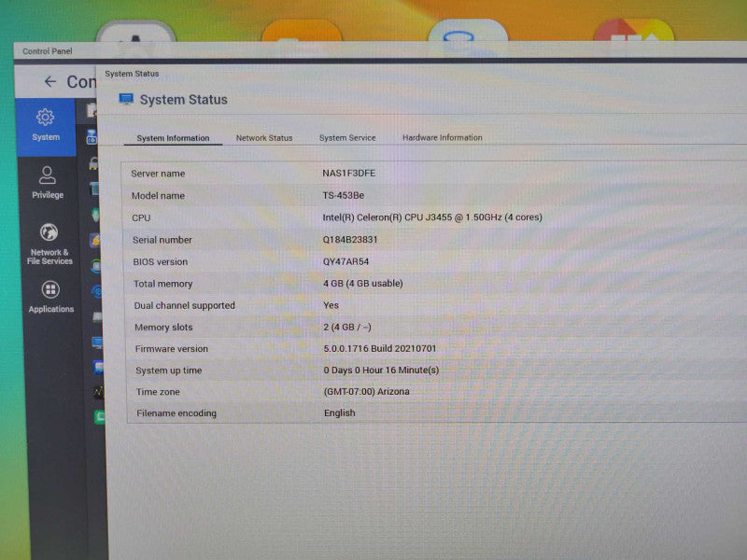
Task: Click the Firmware version label
Action: [172, 348]
